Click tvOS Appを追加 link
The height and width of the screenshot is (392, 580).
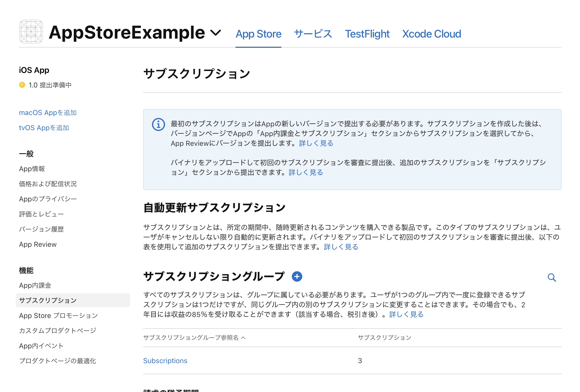[x=44, y=128]
